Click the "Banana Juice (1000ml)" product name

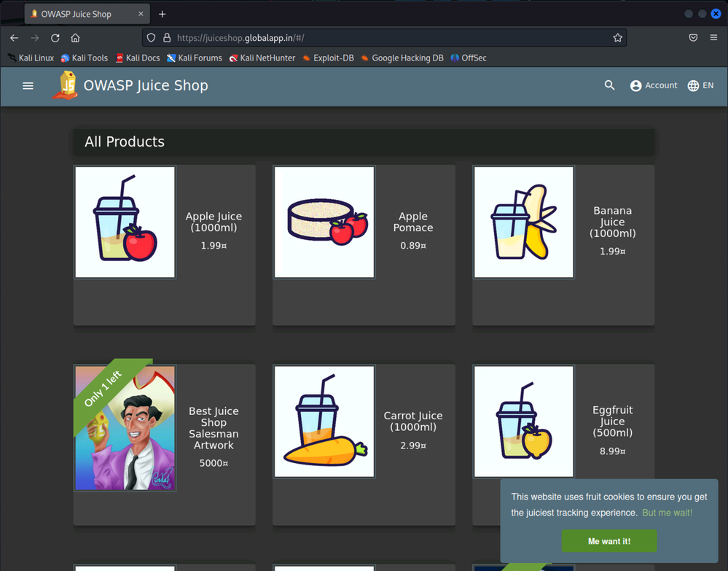(612, 222)
